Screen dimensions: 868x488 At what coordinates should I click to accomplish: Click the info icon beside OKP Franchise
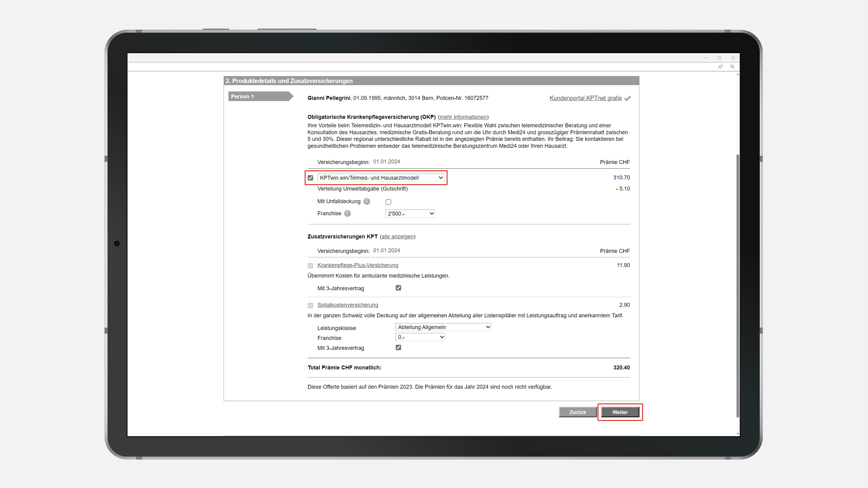(347, 213)
